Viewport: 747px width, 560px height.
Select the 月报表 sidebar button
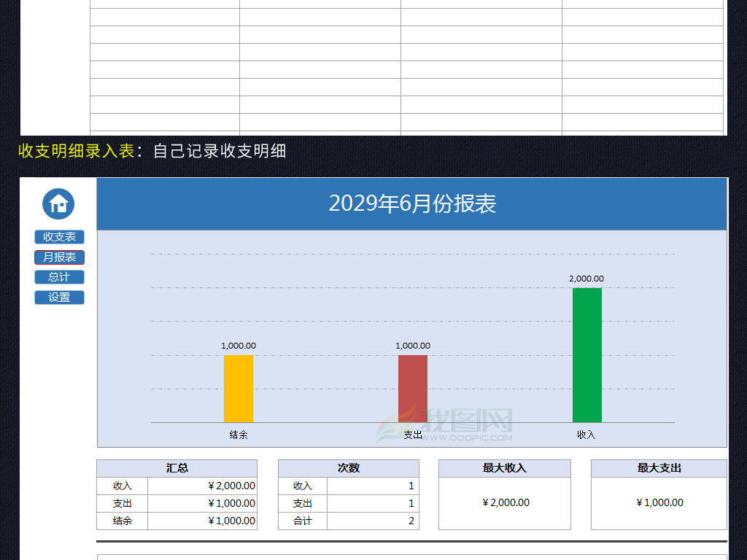pyautogui.click(x=58, y=257)
